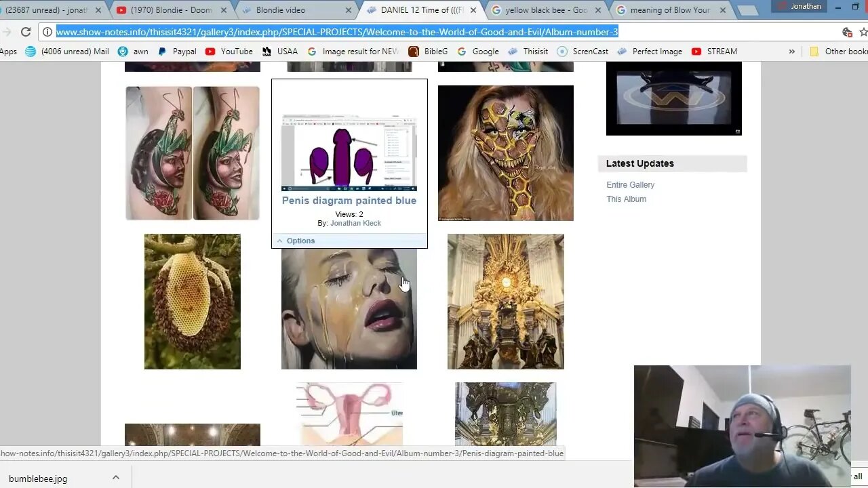Open the Mail bookmark with unread count
868x488 pixels.
tap(67, 52)
